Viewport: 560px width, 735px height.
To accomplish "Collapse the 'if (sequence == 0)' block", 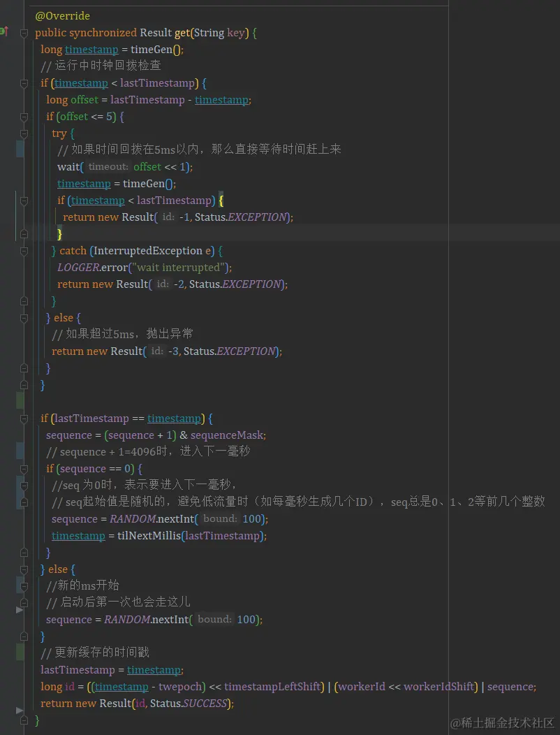I will (24, 469).
